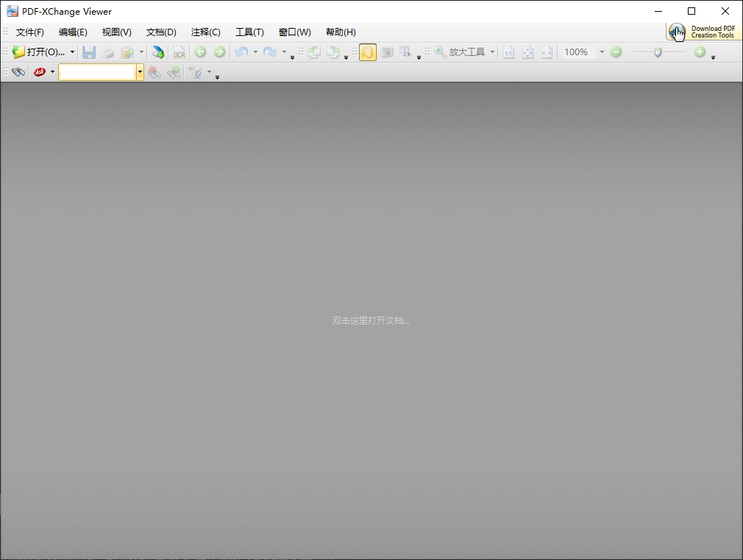Expand the 放大工具 dropdown arrow

pyautogui.click(x=492, y=52)
